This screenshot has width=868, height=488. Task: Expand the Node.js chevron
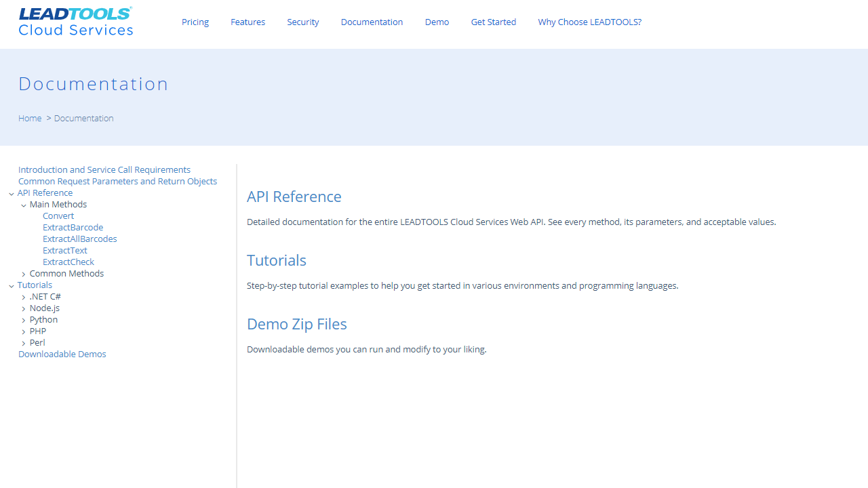(x=24, y=309)
